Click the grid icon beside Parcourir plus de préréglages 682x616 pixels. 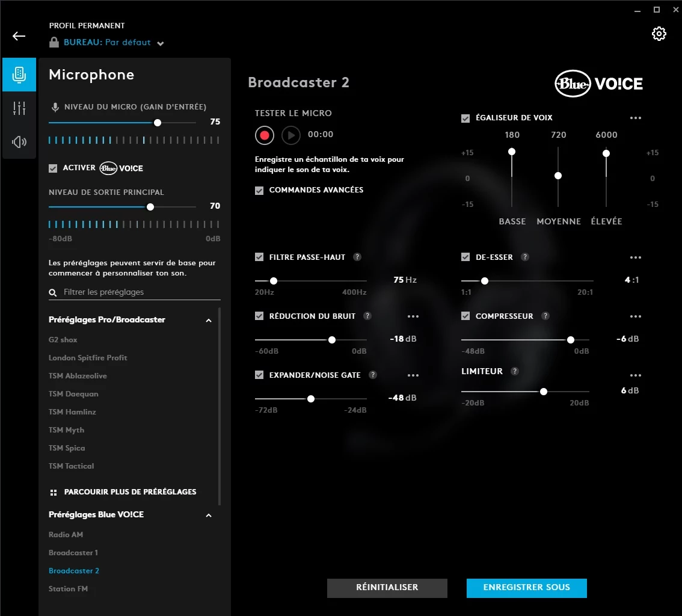coord(54,493)
